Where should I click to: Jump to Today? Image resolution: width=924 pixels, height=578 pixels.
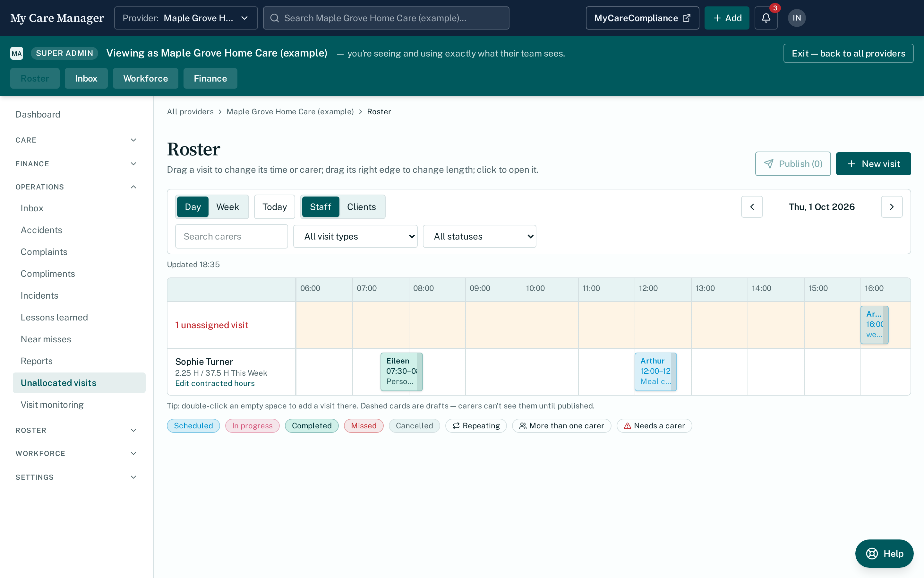point(274,207)
